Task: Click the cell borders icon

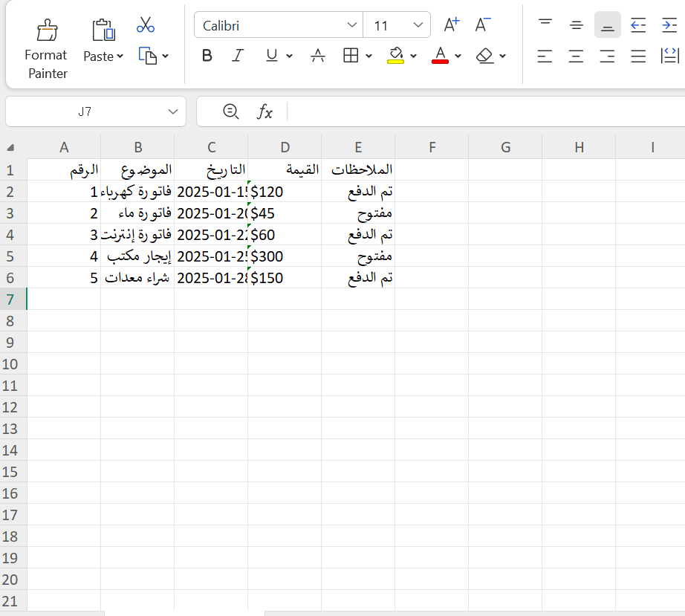Action: coord(351,56)
